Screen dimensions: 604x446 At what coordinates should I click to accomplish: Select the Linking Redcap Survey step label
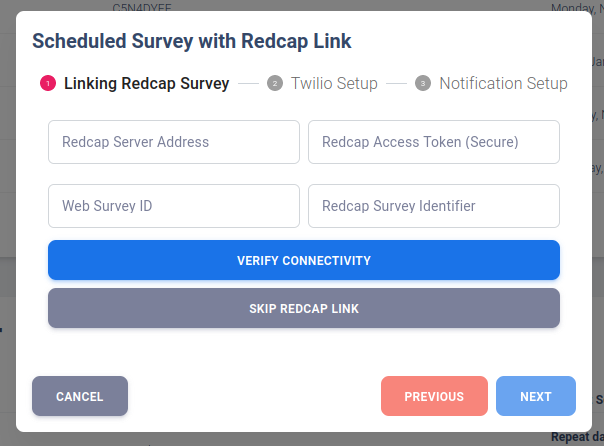coord(146,84)
